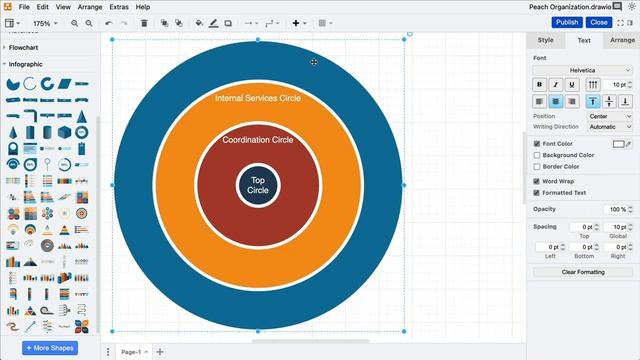The width and height of the screenshot is (640, 360).
Task: Open the 175% zoom dropdown
Action: [x=45, y=23]
